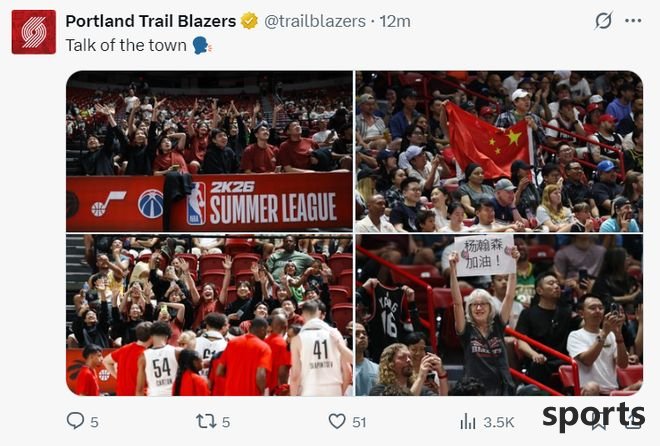Click the reply speech bubble icon

tap(75, 421)
